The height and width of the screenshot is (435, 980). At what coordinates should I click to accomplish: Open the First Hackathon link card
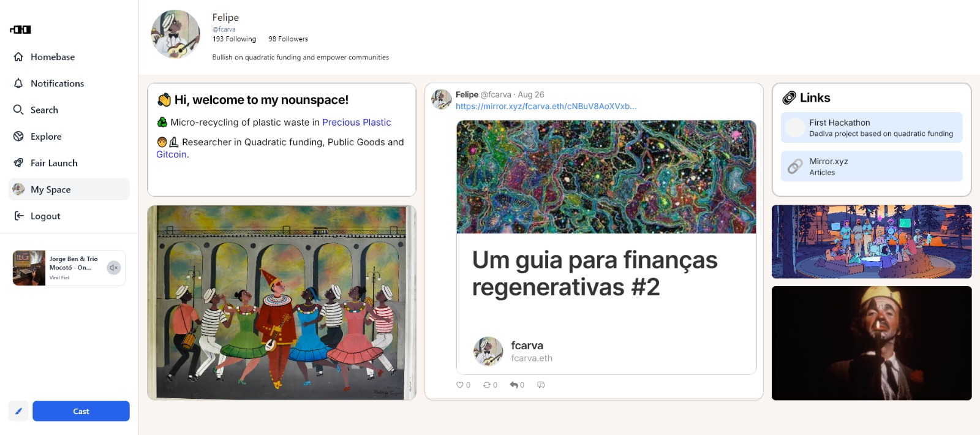tap(872, 127)
